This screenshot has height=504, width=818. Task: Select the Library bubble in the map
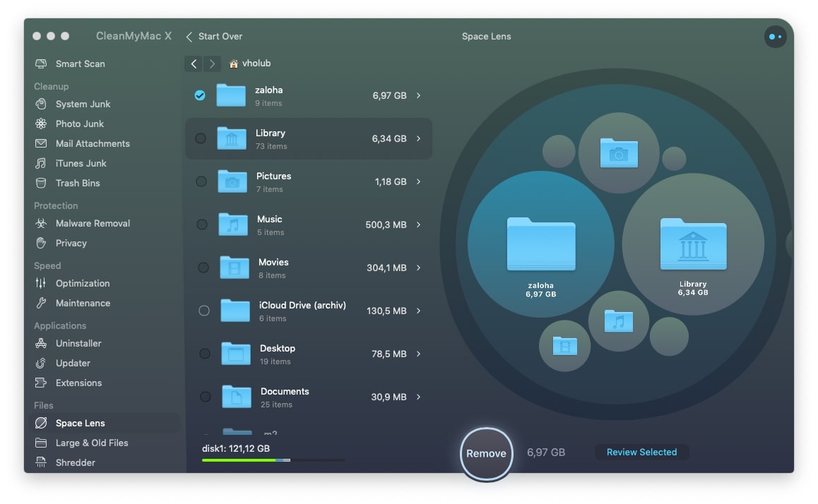[693, 244]
